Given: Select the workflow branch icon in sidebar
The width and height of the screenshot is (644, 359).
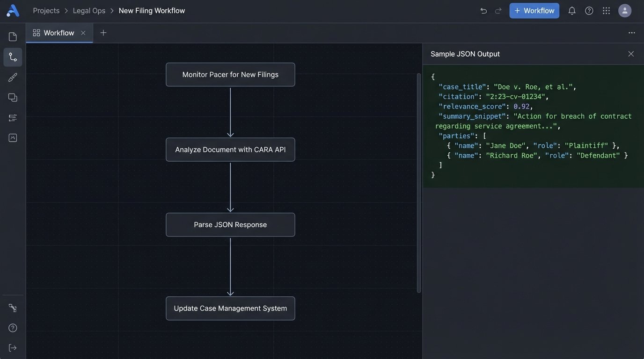Looking at the screenshot, I should [13, 57].
